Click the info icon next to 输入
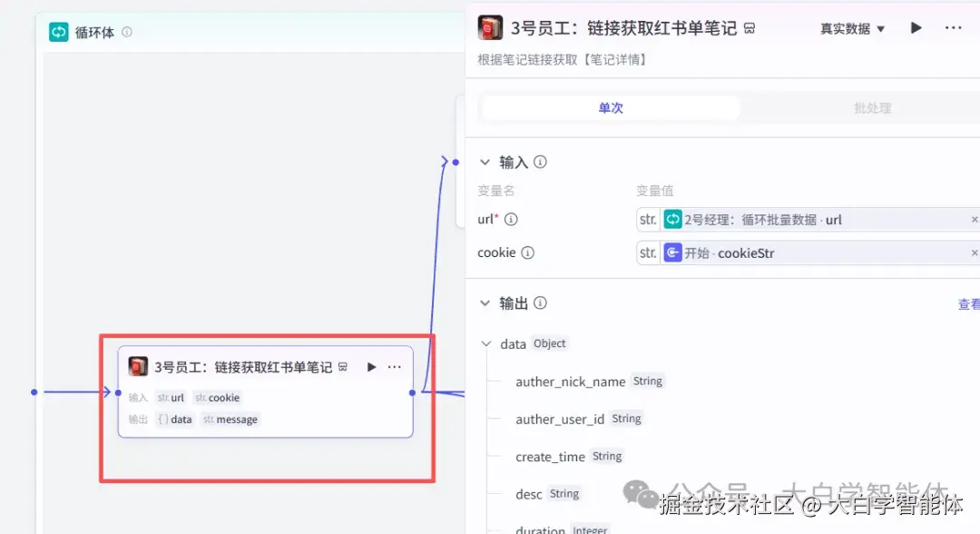The width and height of the screenshot is (980, 534). click(x=540, y=162)
